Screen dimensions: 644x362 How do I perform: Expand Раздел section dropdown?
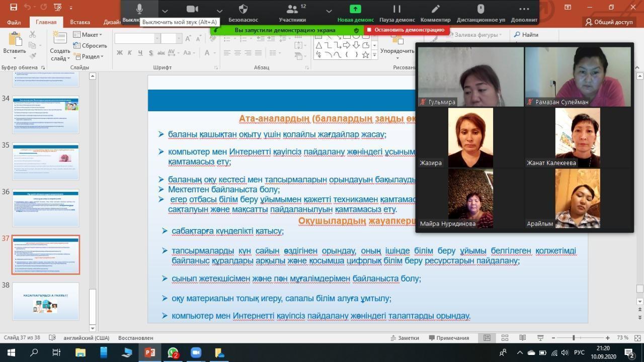coord(88,56)
